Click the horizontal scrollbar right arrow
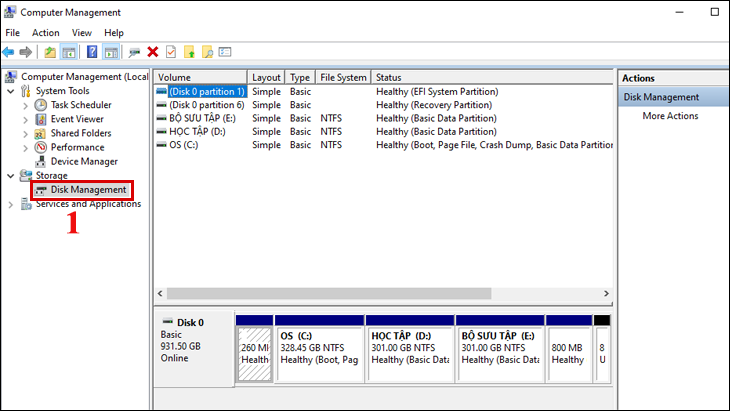This screenshot has width=730, height=411. click(x=606, y=293)
